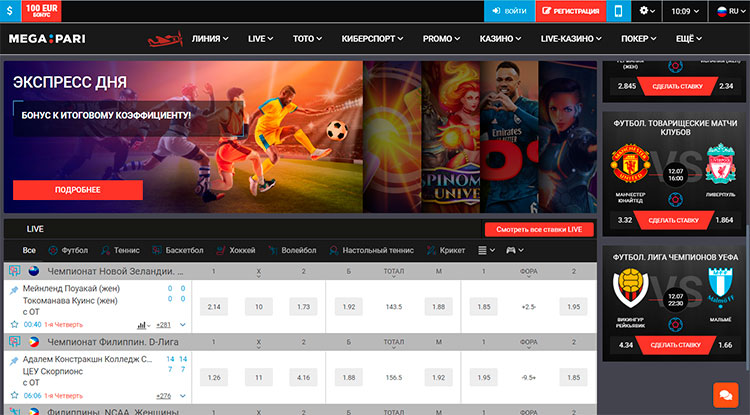Open the LIVE-Казино menu

571,39
